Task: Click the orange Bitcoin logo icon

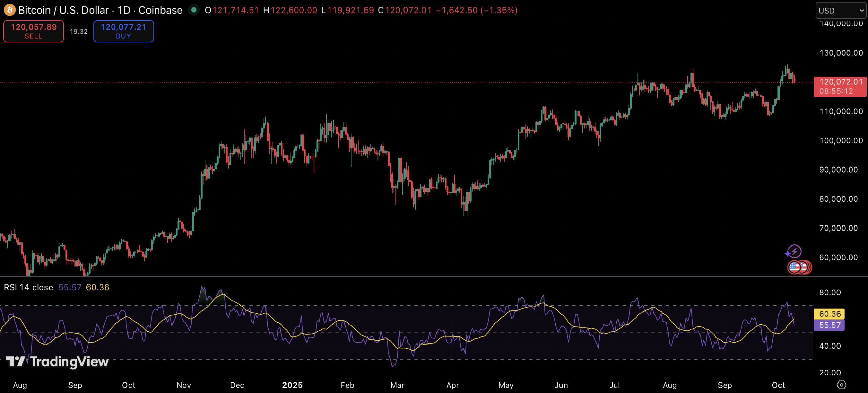Action: click(9, 10)
